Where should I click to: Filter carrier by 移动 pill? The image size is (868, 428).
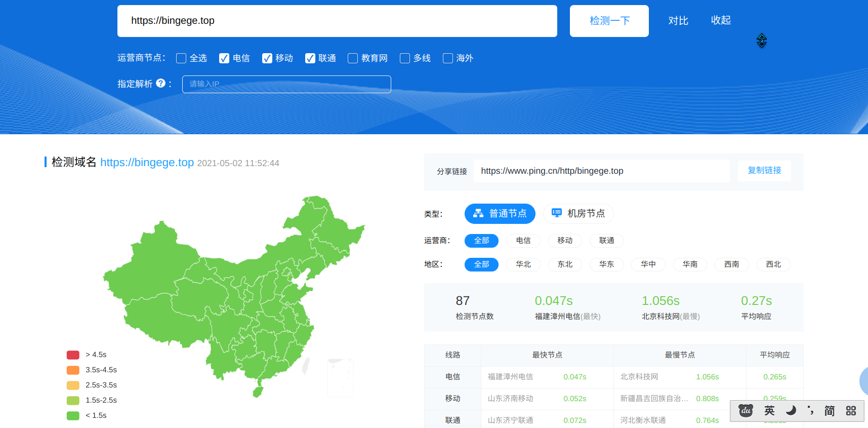[565, 241]
